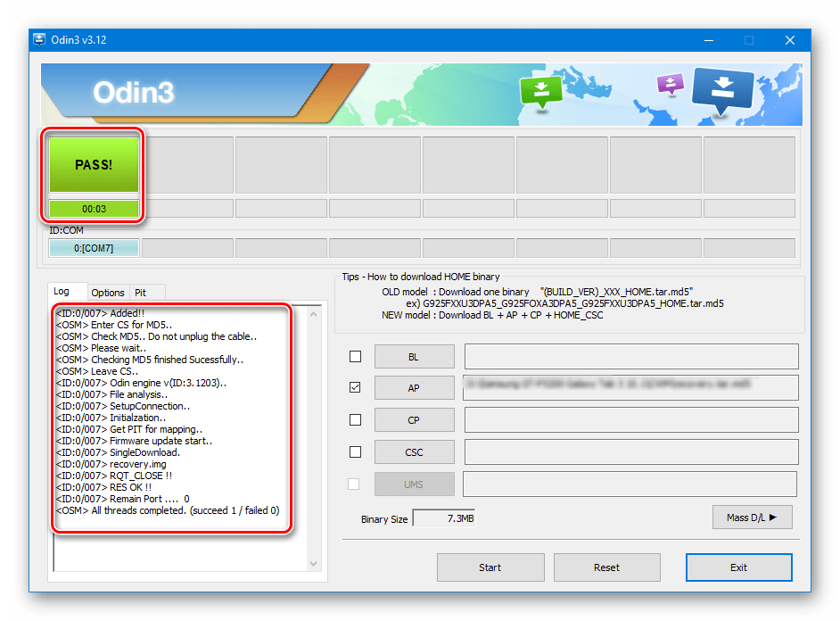The width and height of the screenshot is (840, 621).
Task: Expand the Mass D/L arrow button
Action: point(752,517)
